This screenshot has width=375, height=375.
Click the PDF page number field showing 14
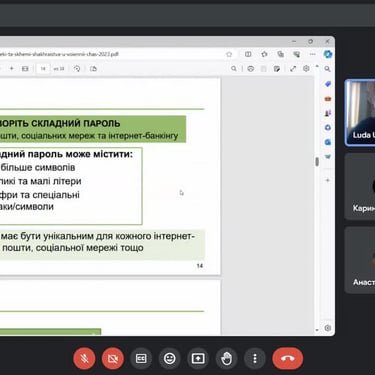pos(43,69)
